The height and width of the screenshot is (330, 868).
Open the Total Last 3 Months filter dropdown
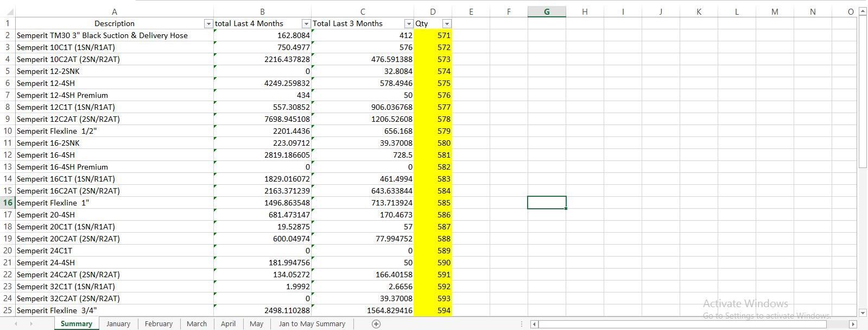coord(409,24)
